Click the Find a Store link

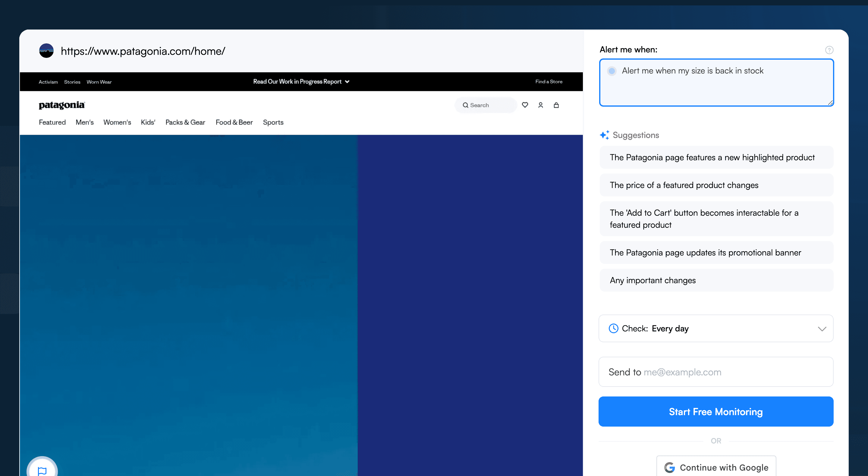click(x=549, y=82)
